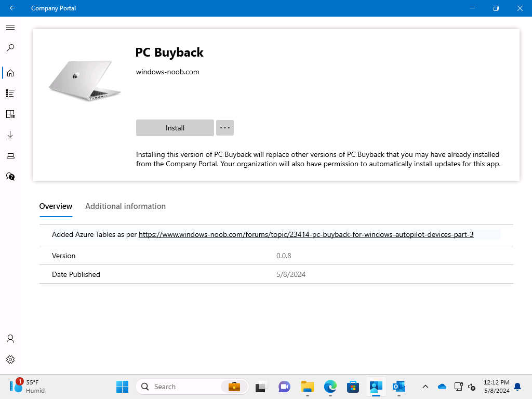Click the PC Buyback laptop image
532x399 pixels.
(x=85, y=81)
